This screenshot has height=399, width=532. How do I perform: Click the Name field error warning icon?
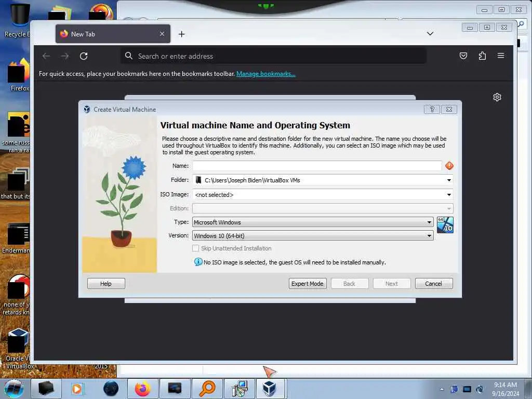coord(449,166)
